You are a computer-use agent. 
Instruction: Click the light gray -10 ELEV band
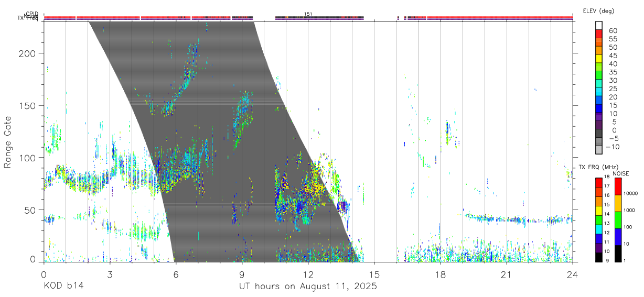(599, 150)
